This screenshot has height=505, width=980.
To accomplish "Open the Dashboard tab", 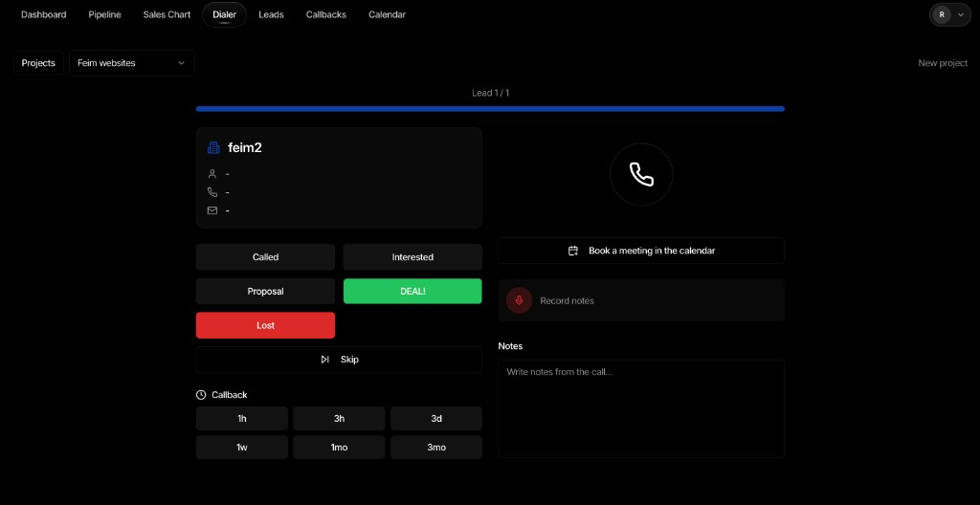I will tap(44, 14).
